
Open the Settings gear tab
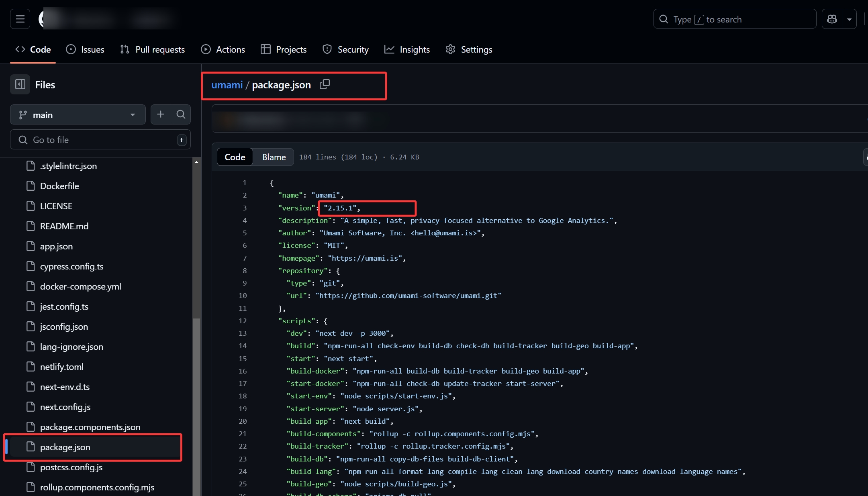pyautogui.click(x=469, y=49)
